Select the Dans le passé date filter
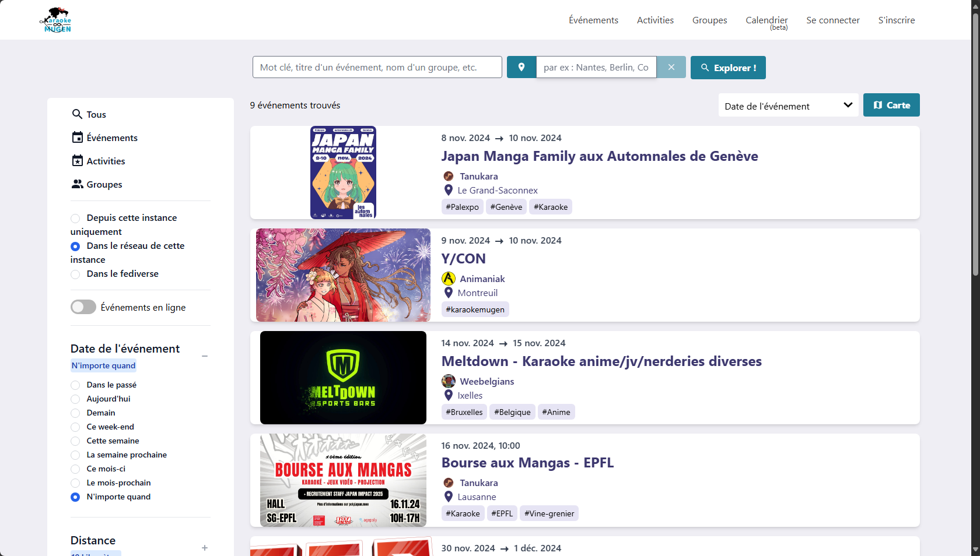The height and width of the screenshot is (556, 980). coord(75,385)
